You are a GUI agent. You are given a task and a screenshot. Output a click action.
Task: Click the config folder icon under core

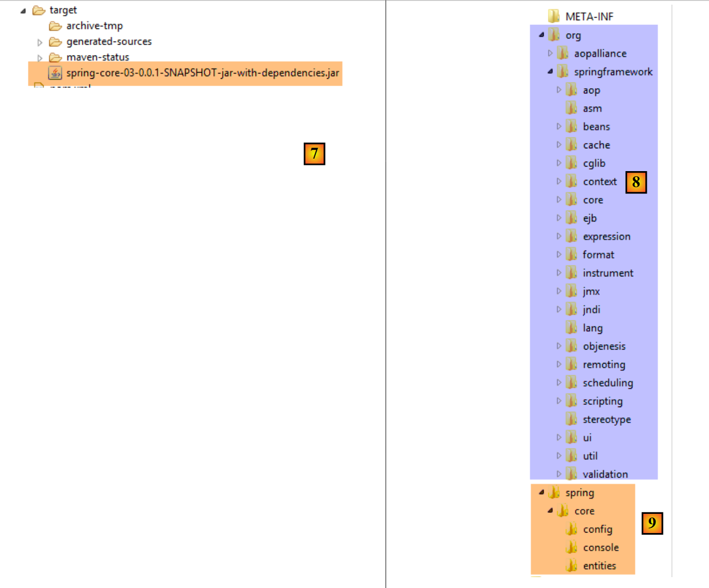[x=572, y=529]
